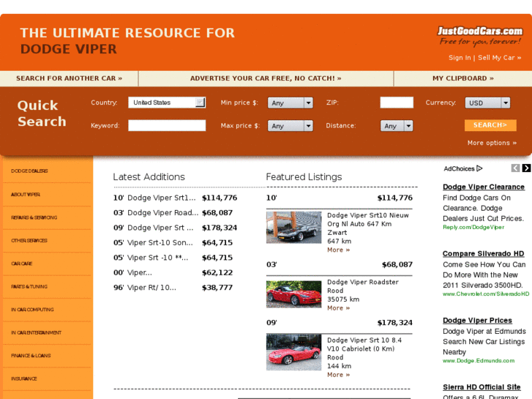Open Finance & Loans sidebar item

[x=31, y=356]
